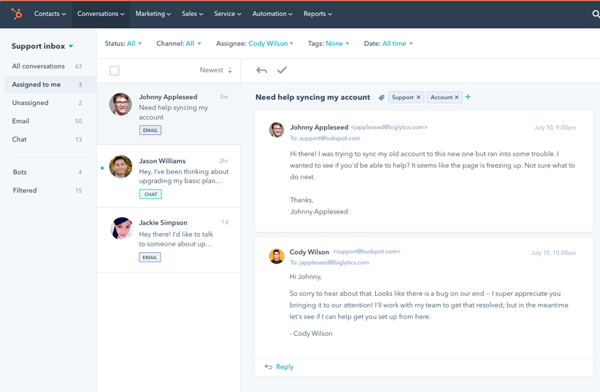Viewport: 600px width, 392px height.
Task: Click Jackie Simpson's avatar in conversation list
Action: (x=121, y=229)
